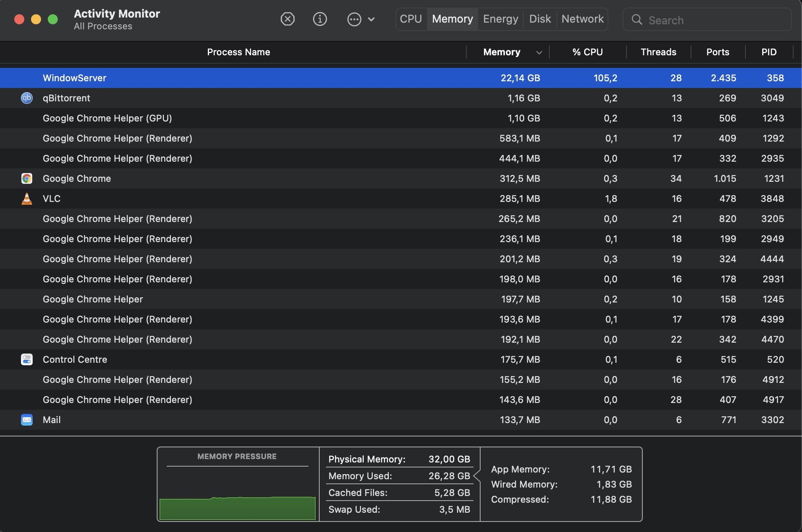Expand the dropdown chevron beside ellipsis
Screen dimensions: 802x532
tap(371, 19)
